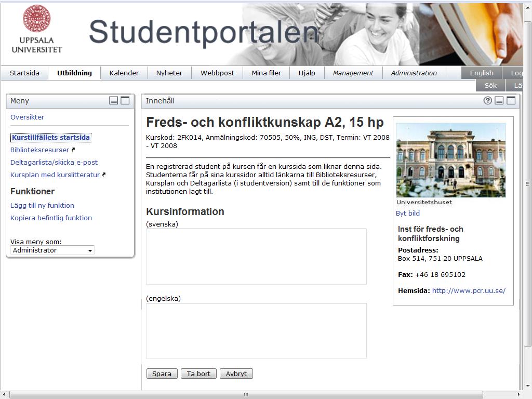532x399 pixels.
Task: Click the Universitetshuset photo
Action: coord(450,160)
